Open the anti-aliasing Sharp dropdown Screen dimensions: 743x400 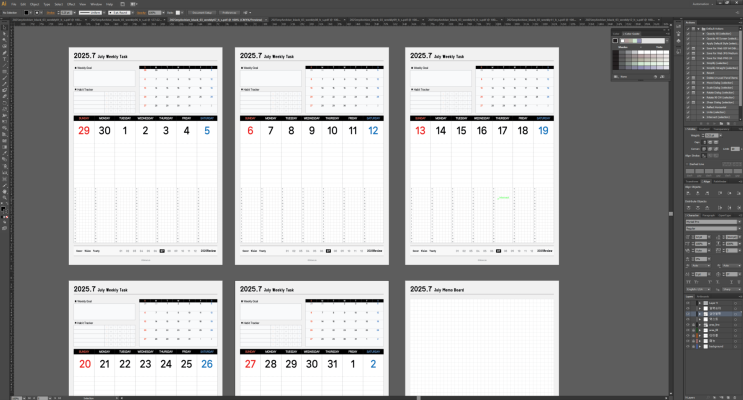tap(732, 290)
